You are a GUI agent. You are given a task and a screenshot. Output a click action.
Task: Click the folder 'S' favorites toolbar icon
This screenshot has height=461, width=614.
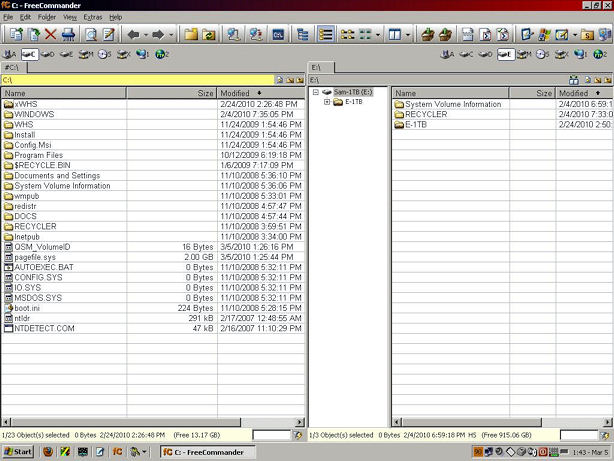tap(587, 34)
